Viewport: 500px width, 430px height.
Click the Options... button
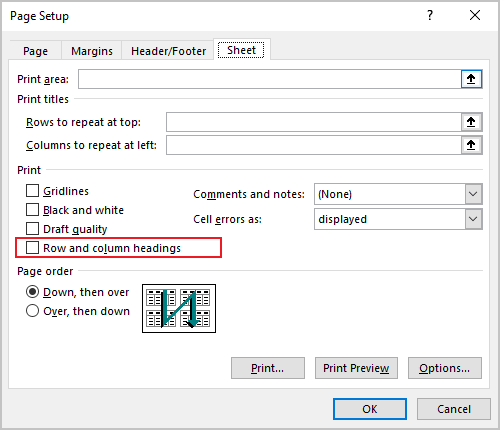[445, 368]
